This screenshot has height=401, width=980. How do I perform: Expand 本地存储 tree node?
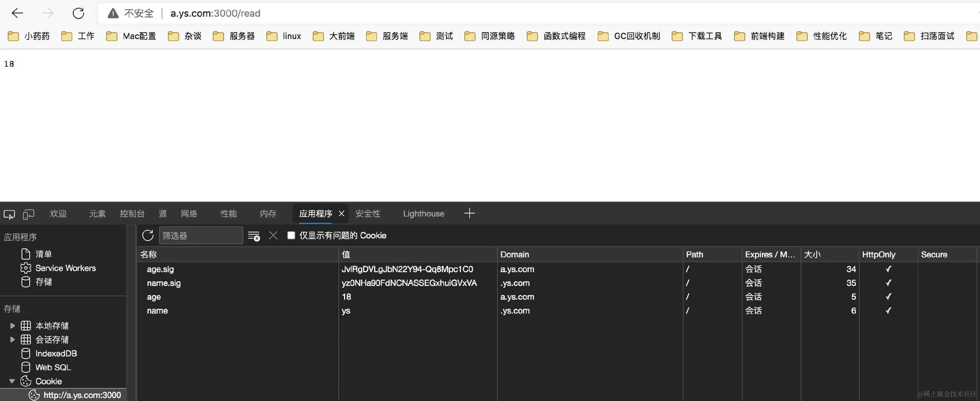tap(12, 326)
